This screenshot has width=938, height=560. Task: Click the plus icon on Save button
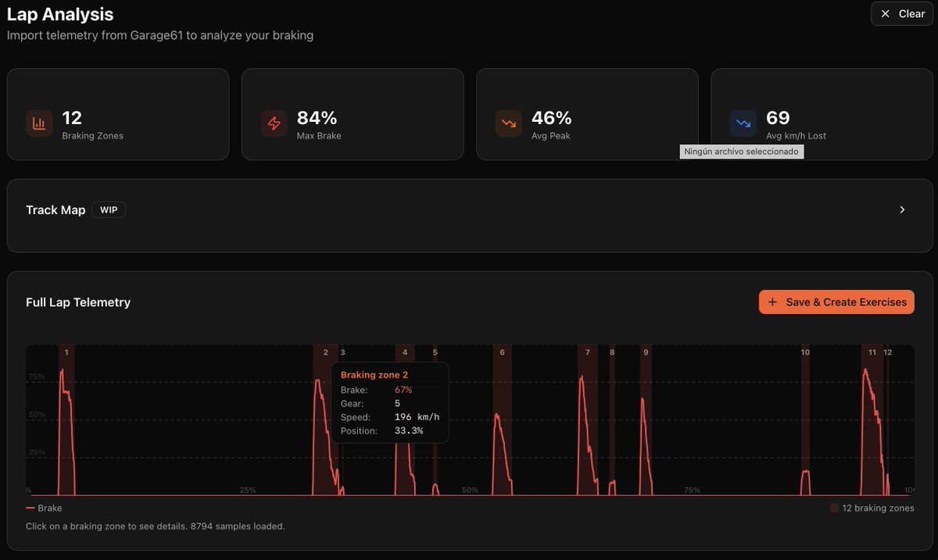tap(773, 302)
